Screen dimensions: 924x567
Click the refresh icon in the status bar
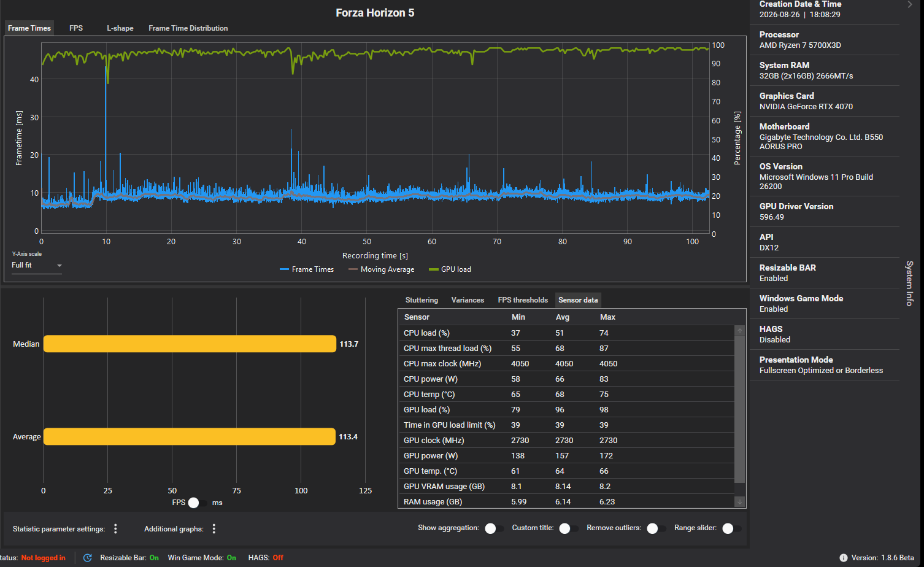click(88, 558)
